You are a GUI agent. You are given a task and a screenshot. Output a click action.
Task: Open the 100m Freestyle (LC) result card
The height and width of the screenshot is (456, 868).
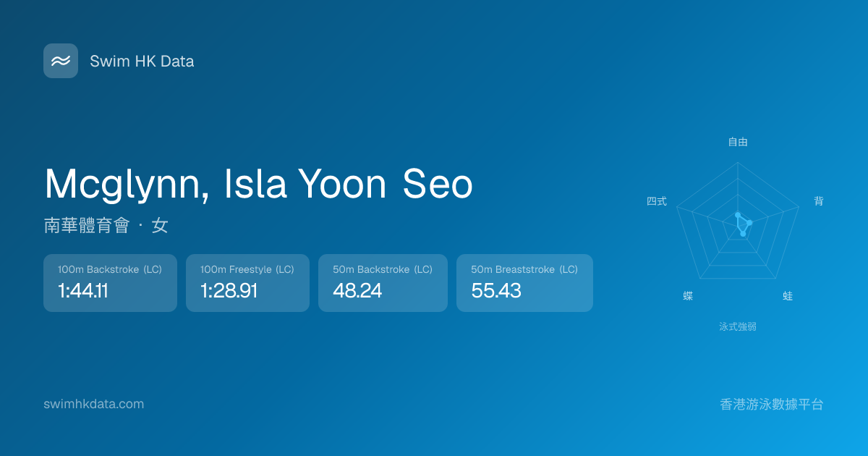coord(247,283)
